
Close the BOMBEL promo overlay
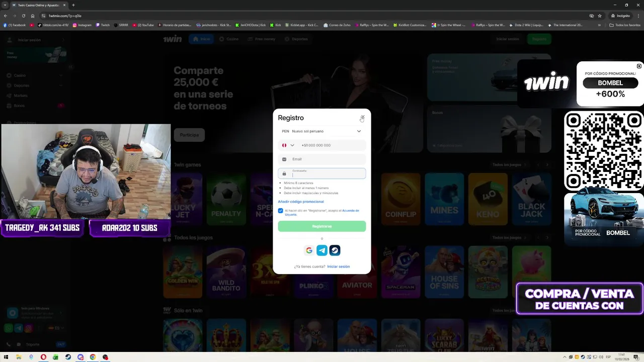tap(639, 66)
